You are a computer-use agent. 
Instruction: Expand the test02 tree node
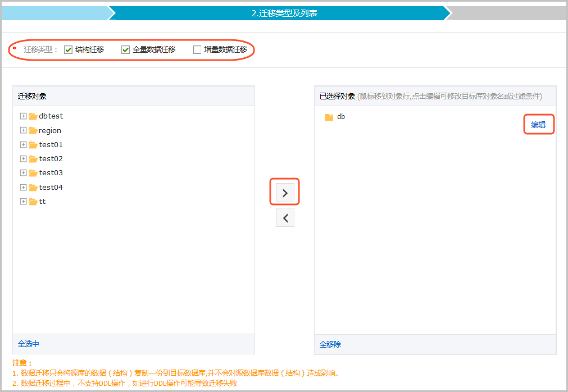pyautogui.click(x=23, y=159)
